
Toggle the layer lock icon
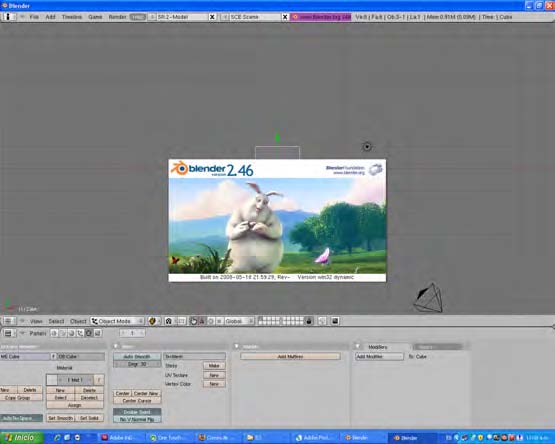[x=309, y=321]
